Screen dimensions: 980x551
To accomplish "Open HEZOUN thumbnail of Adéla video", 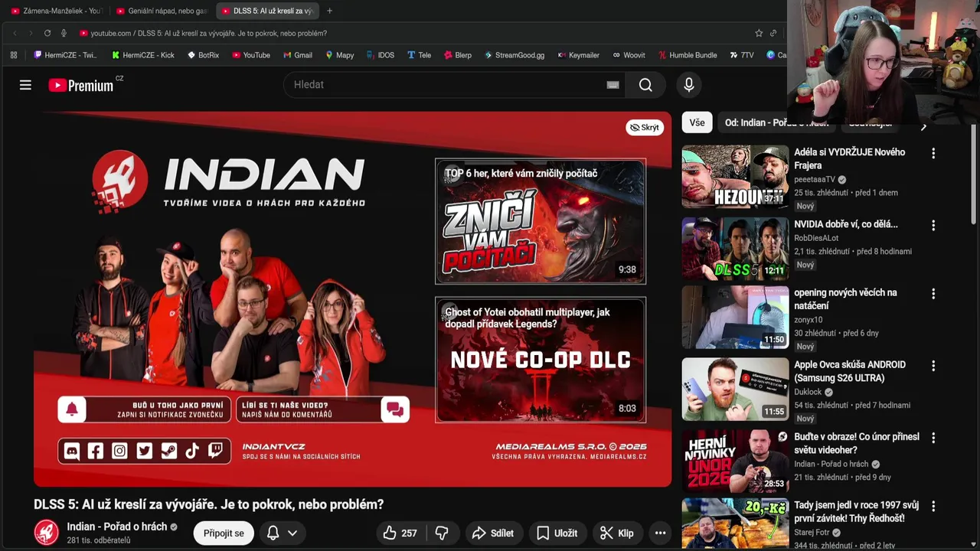I will tap(735, 177).
